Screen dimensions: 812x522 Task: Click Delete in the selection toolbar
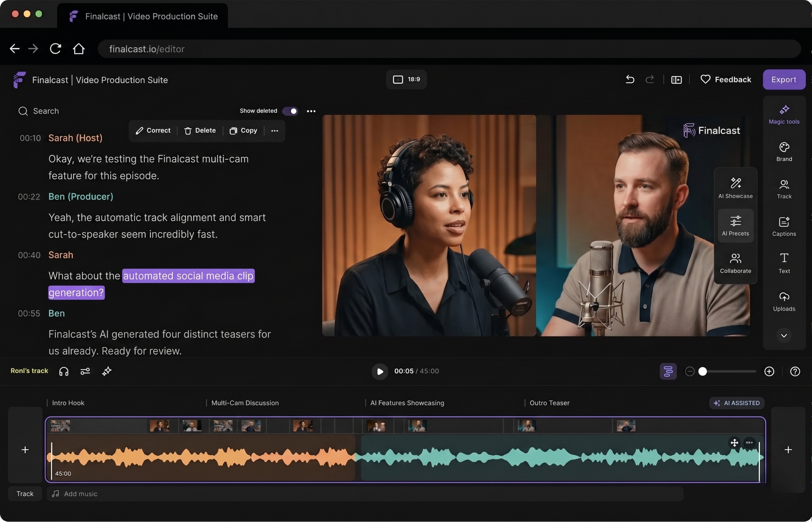pos(200,130)
